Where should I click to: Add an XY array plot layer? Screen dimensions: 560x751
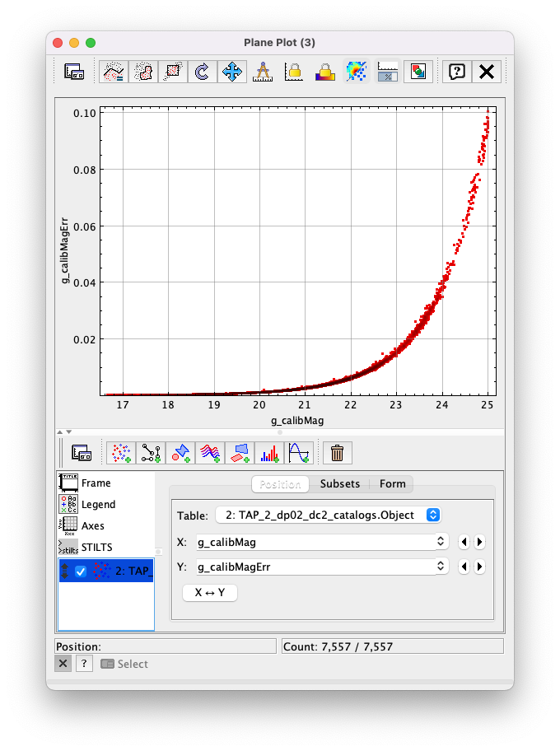tap(210, 453)
